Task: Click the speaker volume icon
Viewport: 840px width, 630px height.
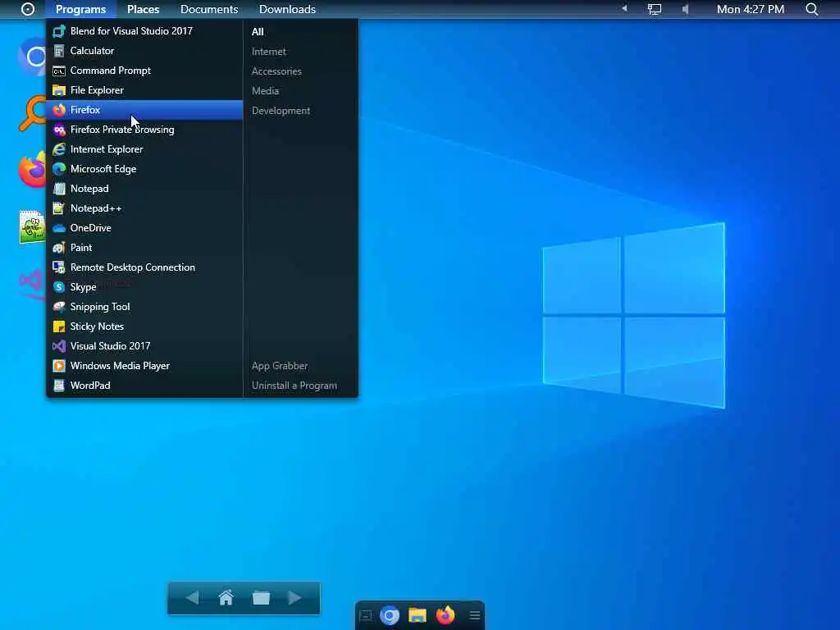Action: [x=685, y=9]
